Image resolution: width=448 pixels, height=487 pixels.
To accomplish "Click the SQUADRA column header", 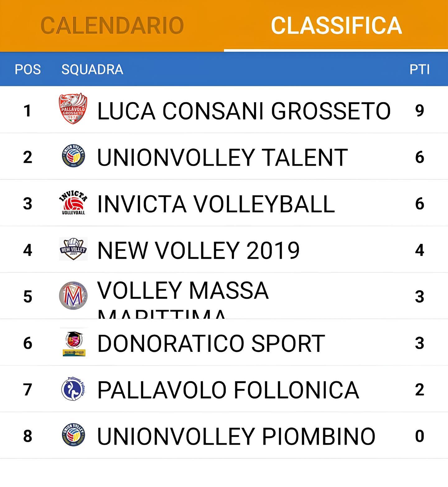I will [92, 69].
